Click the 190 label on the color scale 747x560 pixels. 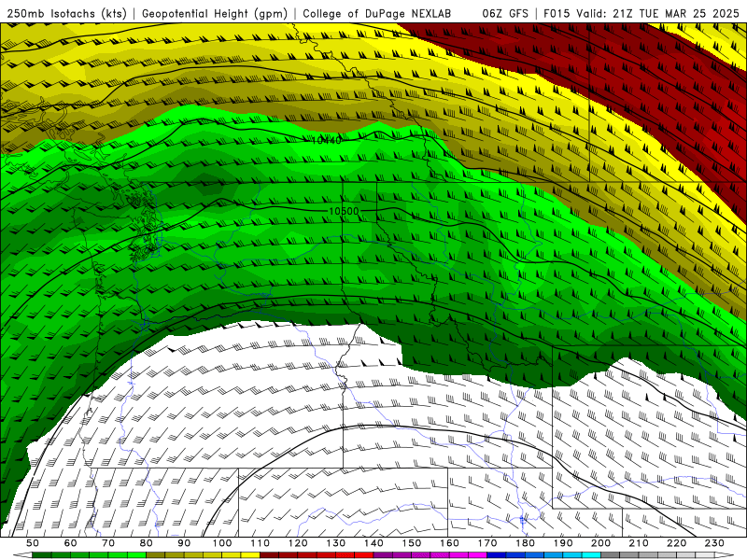pos(563,543)
